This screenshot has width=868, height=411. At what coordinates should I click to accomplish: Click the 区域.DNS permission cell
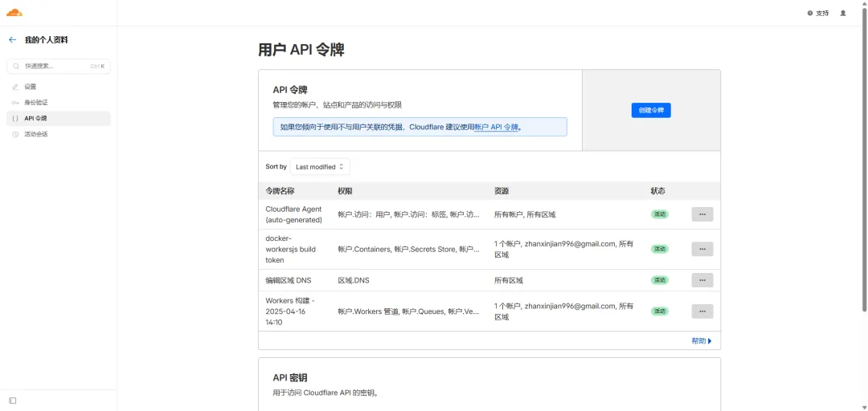[354, 280]
